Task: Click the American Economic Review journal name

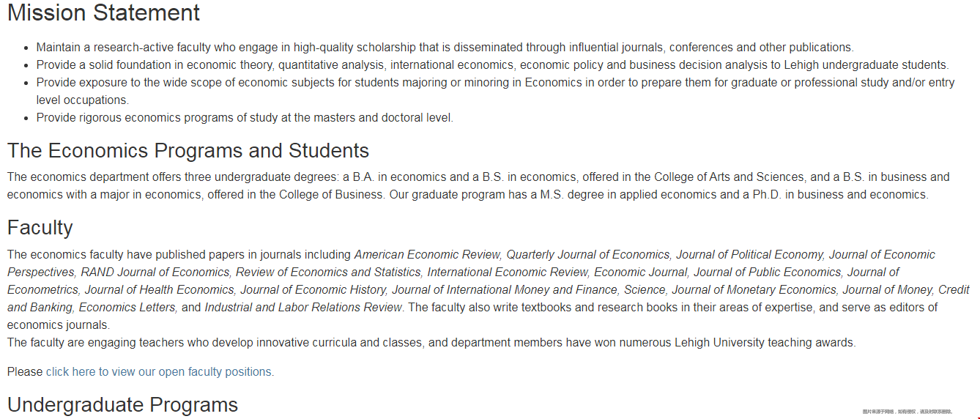Action: click(x=428, y=254)
